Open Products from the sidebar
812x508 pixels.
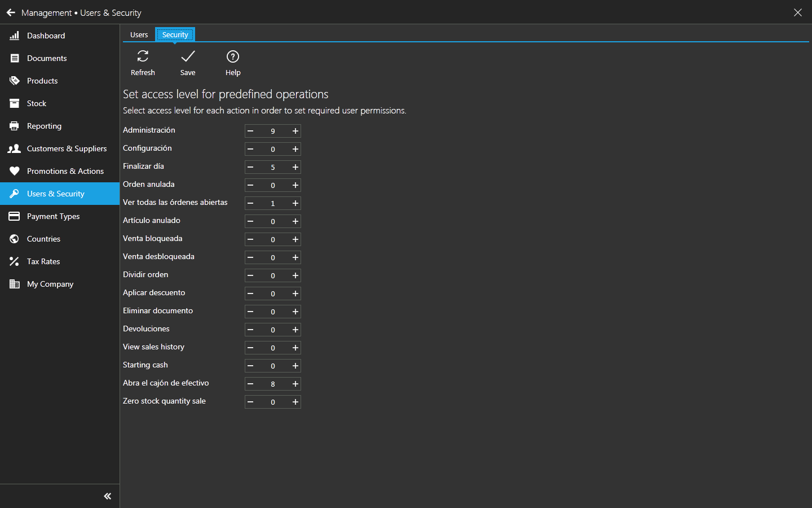[x=42, y=81]
